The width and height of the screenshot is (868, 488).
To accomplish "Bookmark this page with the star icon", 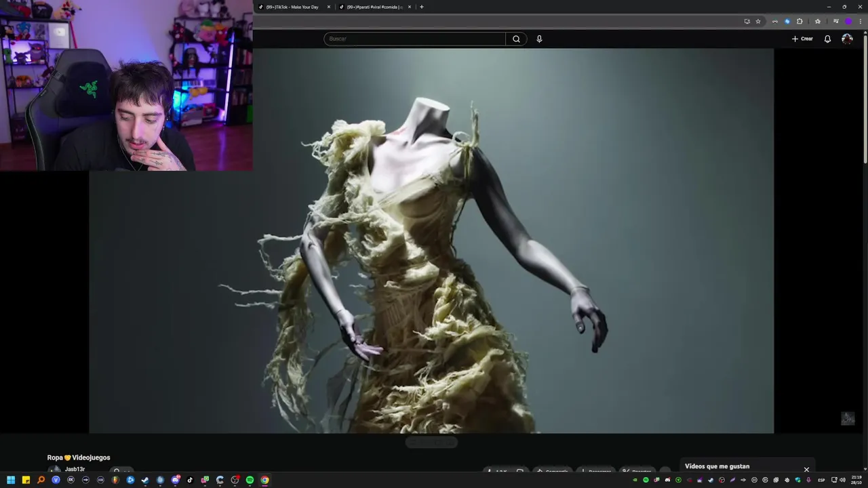I will click(758, 21).
